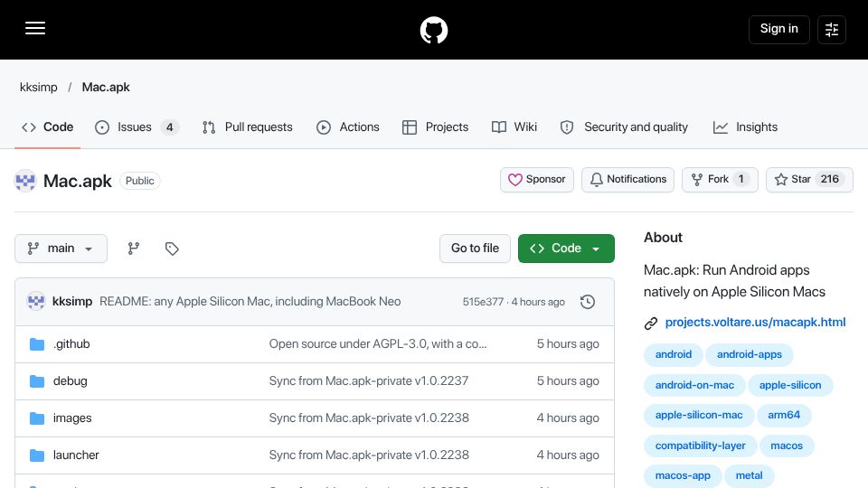The height and width of the screenshot is (488, 868).
Task: Click the apple-silicon-mac topic tag
Action: point(699,415)
